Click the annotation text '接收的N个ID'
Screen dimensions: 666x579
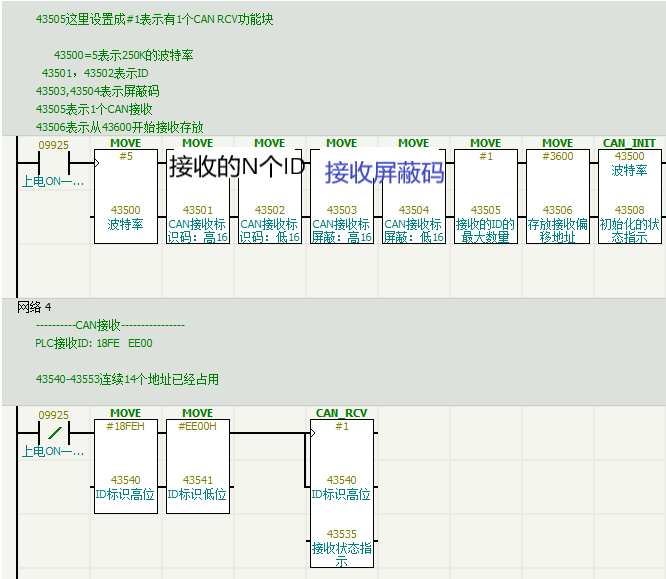click(237, 166)
